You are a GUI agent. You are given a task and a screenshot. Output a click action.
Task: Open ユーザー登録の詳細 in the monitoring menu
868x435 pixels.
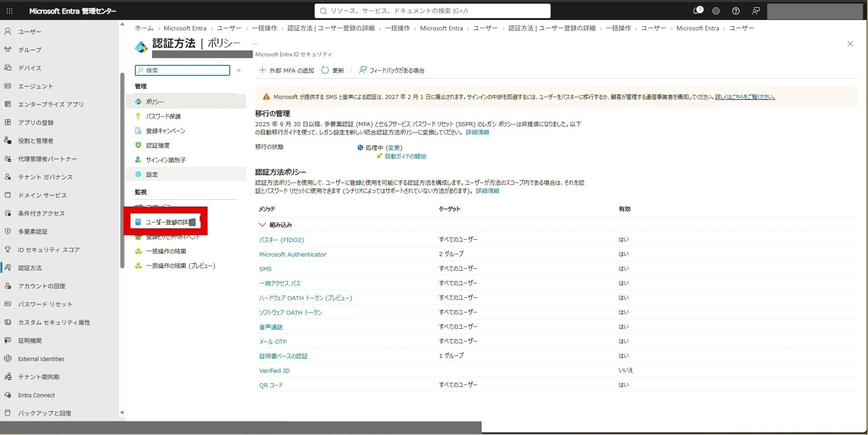(167, 222)
